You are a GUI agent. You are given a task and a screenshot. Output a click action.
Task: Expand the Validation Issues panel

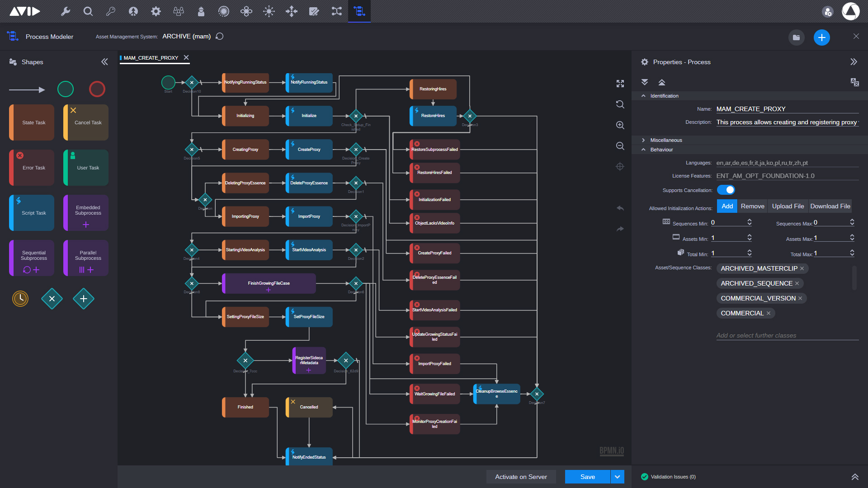(855, 477)
